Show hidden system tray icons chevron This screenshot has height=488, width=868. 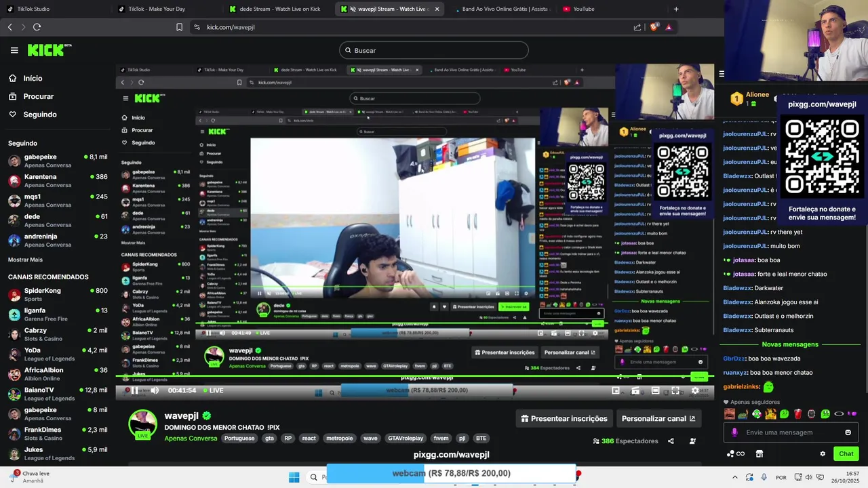coord(734,477)
